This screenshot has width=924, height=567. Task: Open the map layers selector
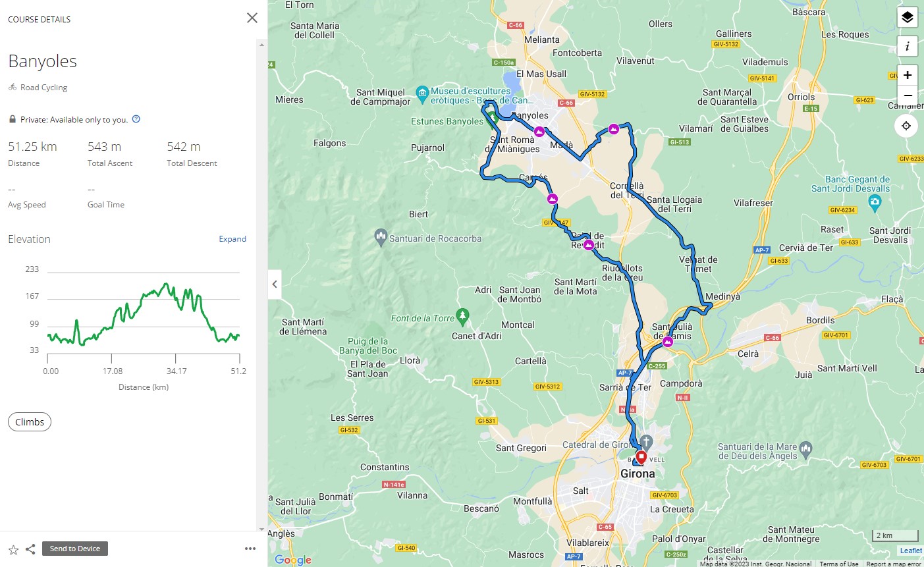click(x=907, y=17)
